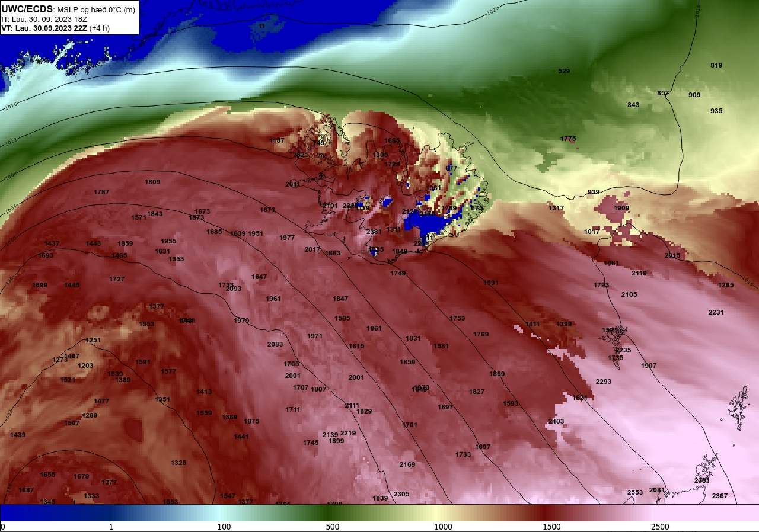The height and width of the screenshot is (532, 759).
Task: Click the map value 1793
Action: 601,285
